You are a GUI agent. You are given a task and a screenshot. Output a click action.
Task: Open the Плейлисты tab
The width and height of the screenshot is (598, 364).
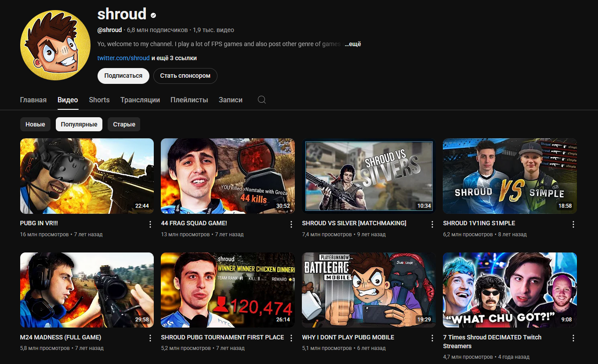point(189,100)
